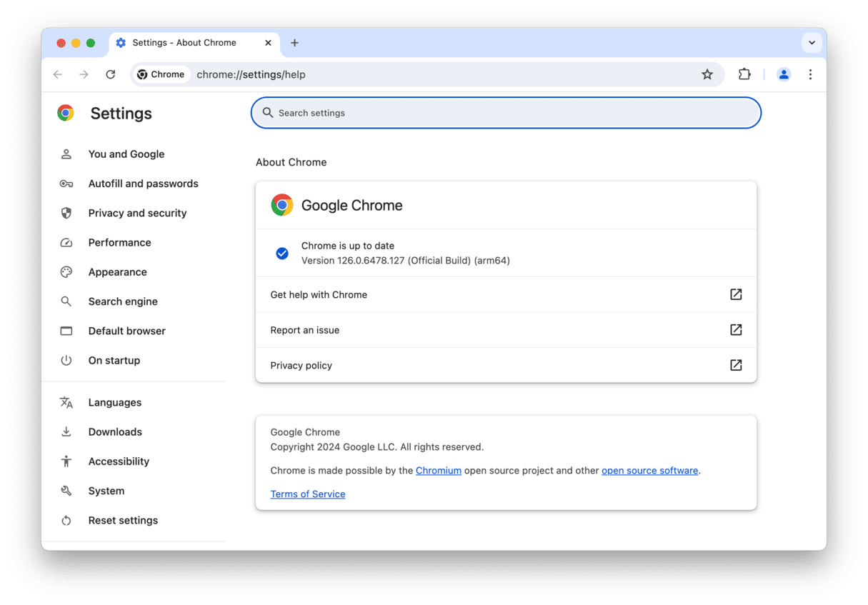The height and width of the screenshot is (605, 868).
Task: Click the bookmark star in address bar
Action: [x=707, y=74]
